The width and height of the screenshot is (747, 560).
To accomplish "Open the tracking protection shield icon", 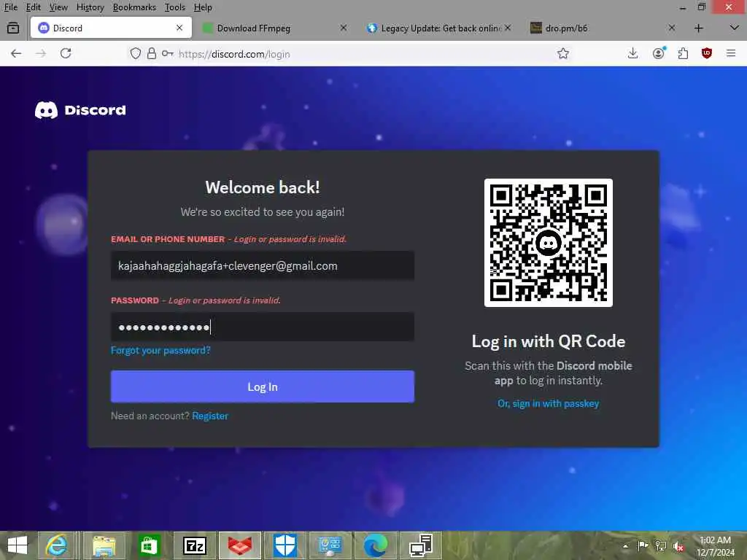I will pyautogui.click(x=136, y=53).
